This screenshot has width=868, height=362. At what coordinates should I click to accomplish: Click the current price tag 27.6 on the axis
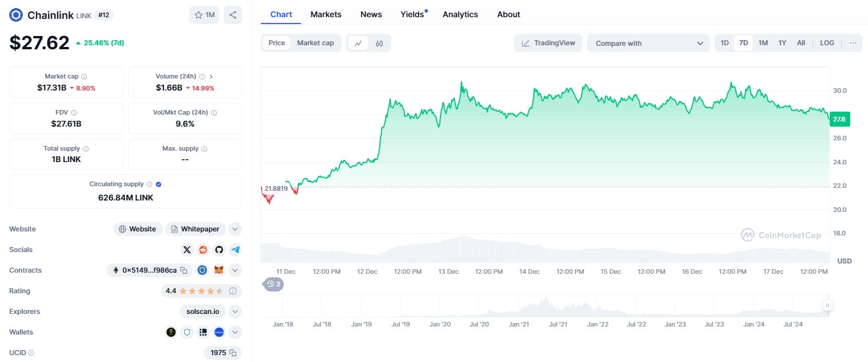click(839, 119)
